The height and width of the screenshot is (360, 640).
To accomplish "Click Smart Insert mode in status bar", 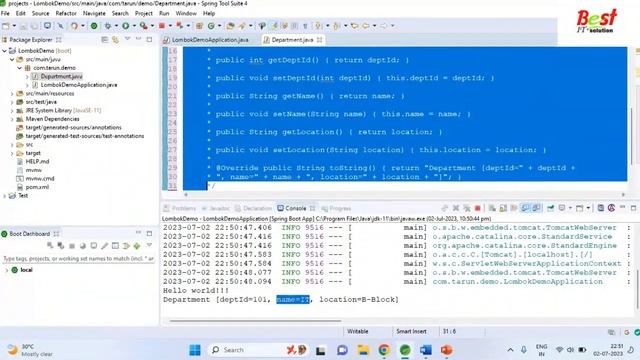I will click(x=411, y=331).
